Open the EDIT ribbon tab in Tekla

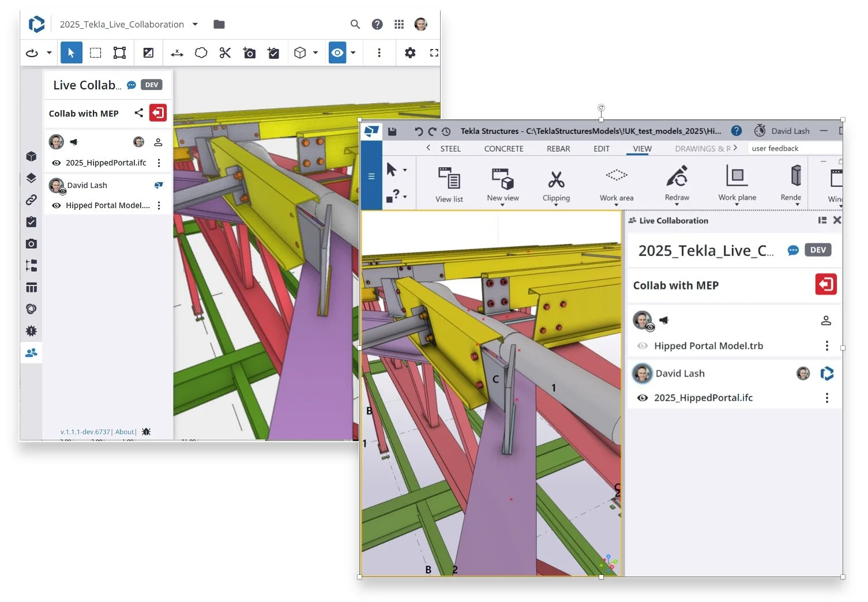point(602,149)
